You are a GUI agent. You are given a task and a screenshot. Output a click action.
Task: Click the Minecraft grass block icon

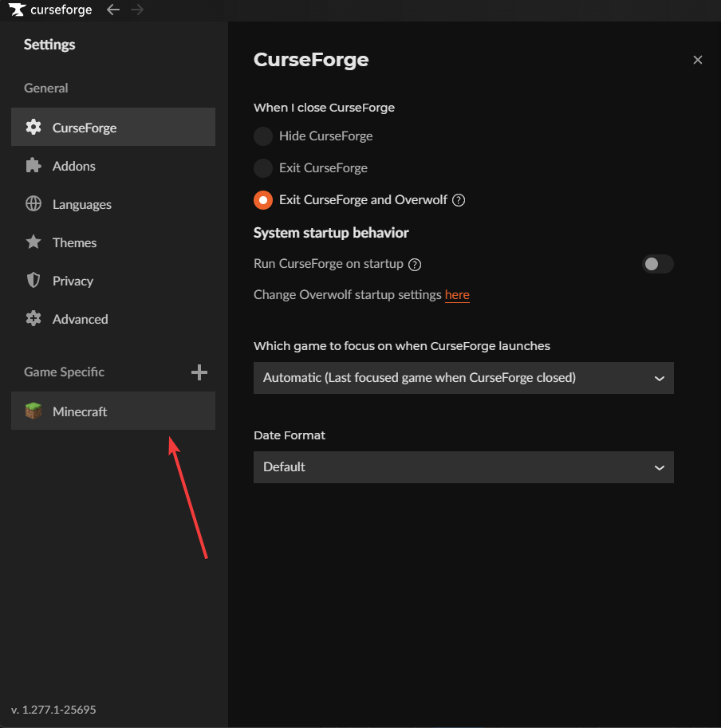33,411
